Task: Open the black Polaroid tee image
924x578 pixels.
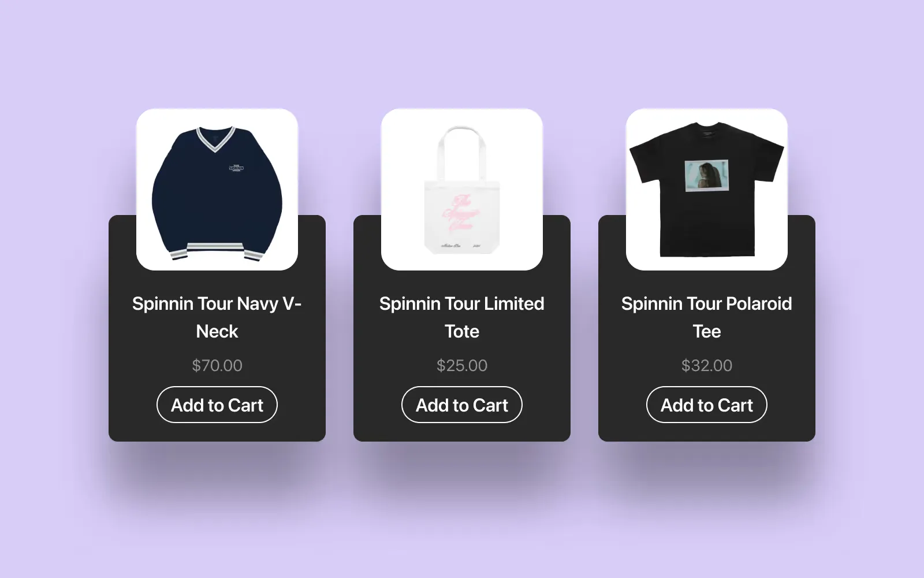Action: pos(707,190)
